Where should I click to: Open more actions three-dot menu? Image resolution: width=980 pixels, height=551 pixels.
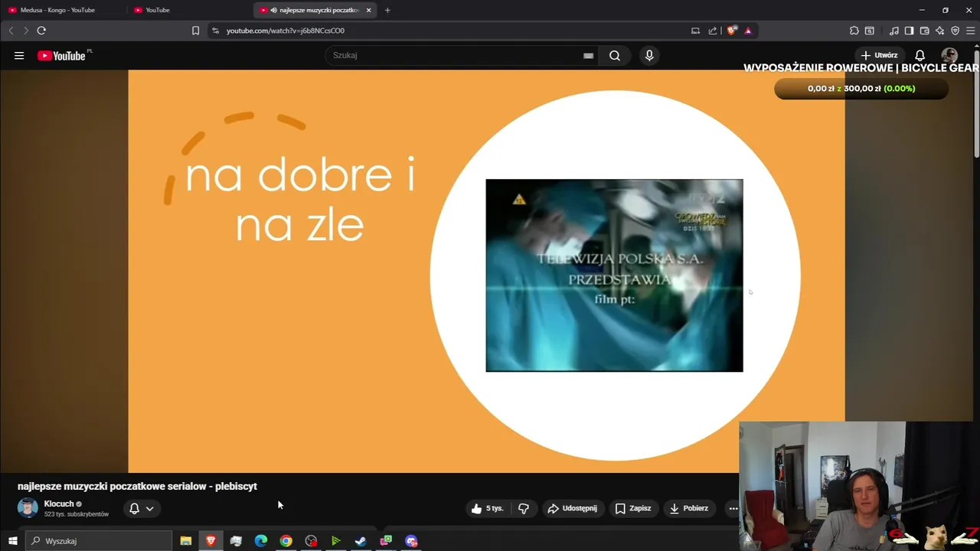pos(733,508)
